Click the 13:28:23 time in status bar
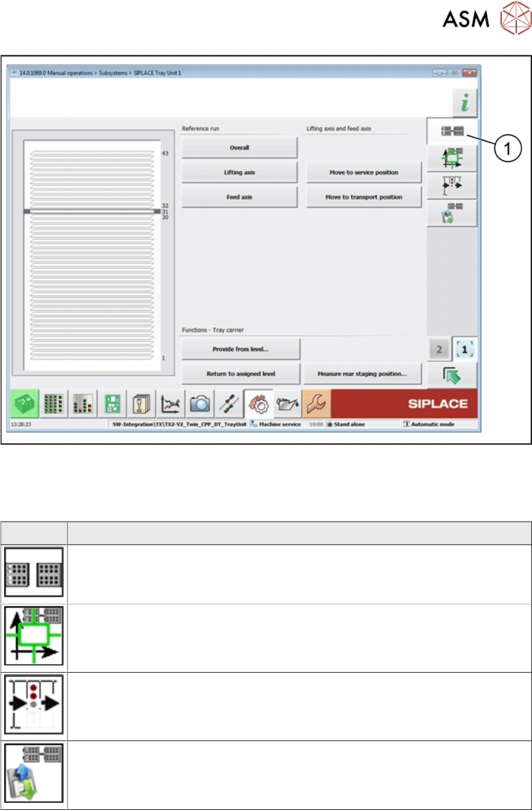Image resolution: width=532 pixels, height=810 pixels. 21,425
